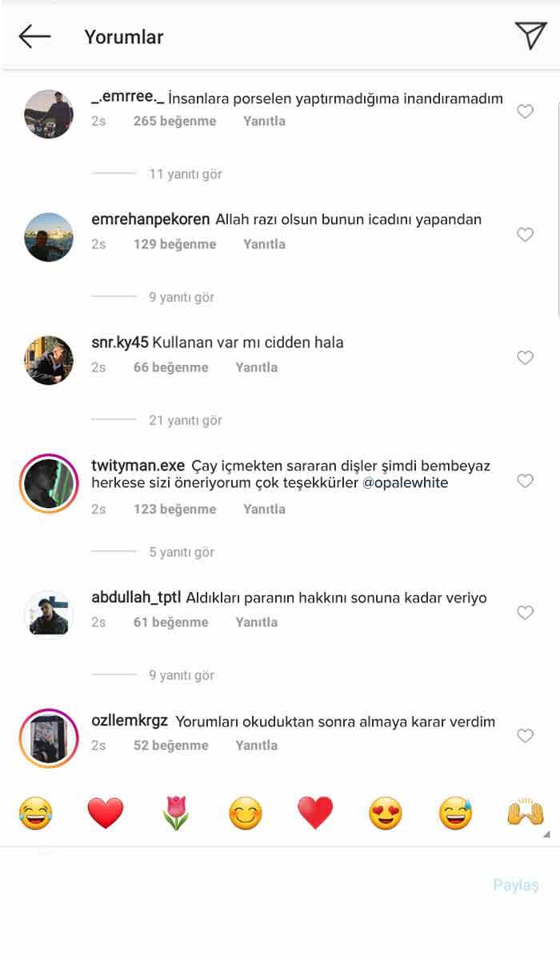Open the direct share paper plane icon
The height and width of the screenshot is (960, 560).
click(530, 35)
